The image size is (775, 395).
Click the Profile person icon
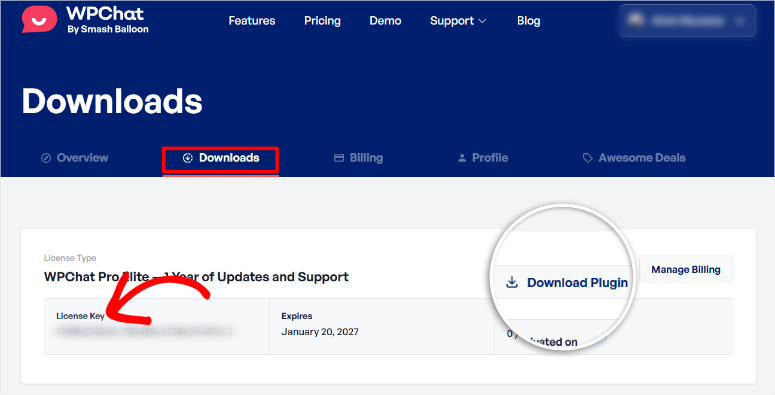(462, 158)
